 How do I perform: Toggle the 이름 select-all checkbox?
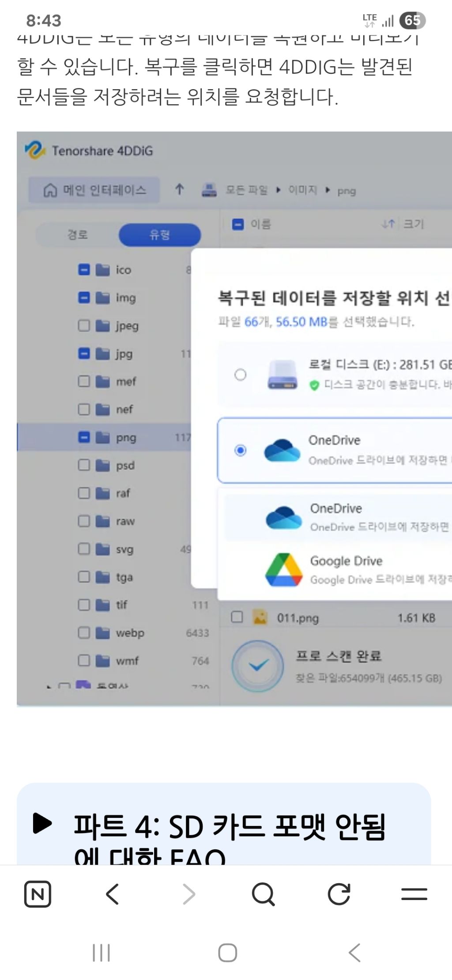[238, 224]
